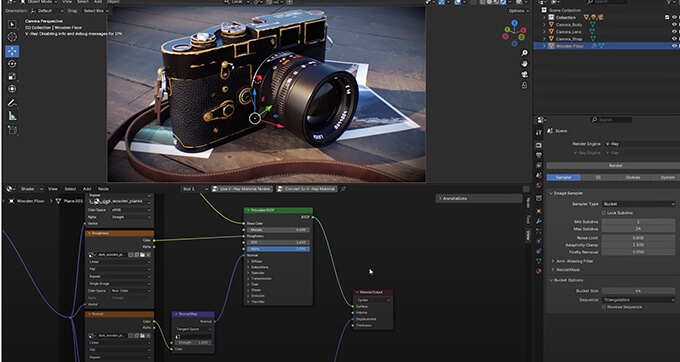Open the Material properties tab icon
Viewport: 680px width, 362px height.
coord(539,271)
